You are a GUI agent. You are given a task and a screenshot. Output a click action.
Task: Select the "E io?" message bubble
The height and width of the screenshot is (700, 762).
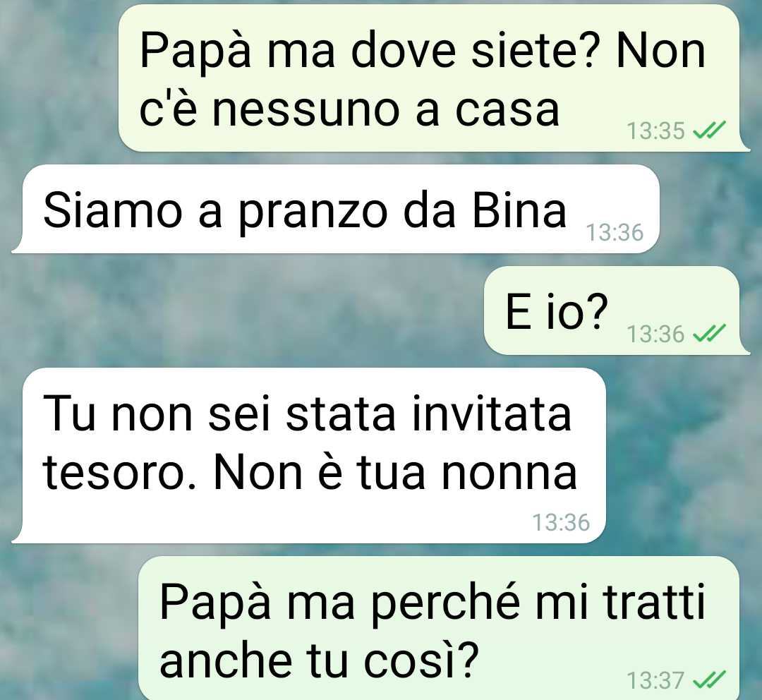(617, 310)
